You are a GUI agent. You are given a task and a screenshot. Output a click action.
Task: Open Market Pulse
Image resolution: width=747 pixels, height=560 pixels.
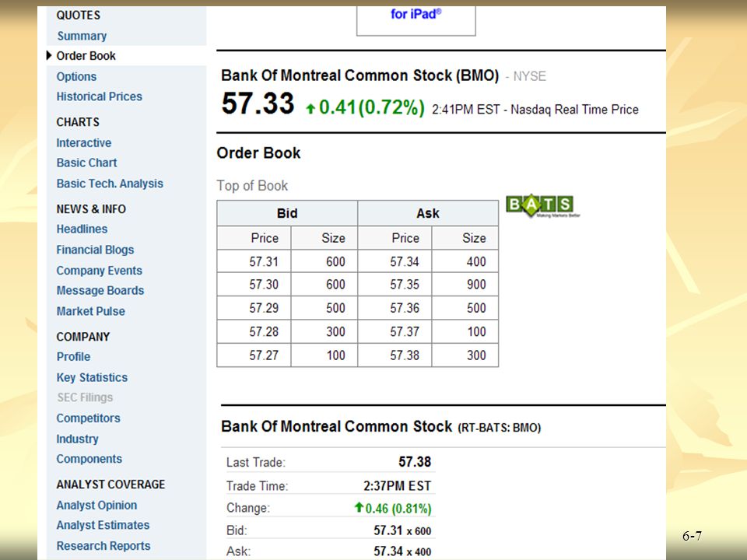point(90,311)
